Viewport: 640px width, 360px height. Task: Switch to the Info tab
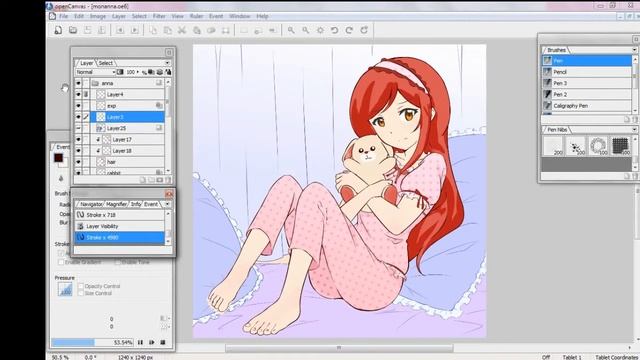coord(136,204)
